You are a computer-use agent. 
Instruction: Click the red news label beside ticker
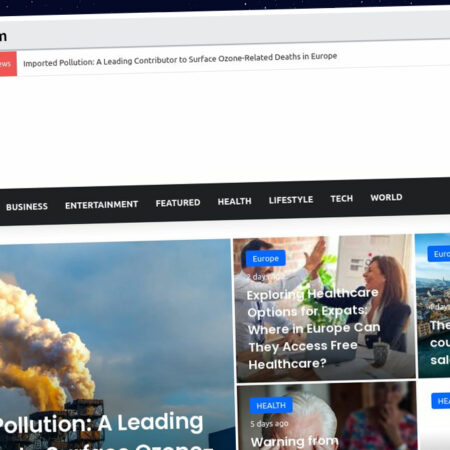[x=7, y=64]
